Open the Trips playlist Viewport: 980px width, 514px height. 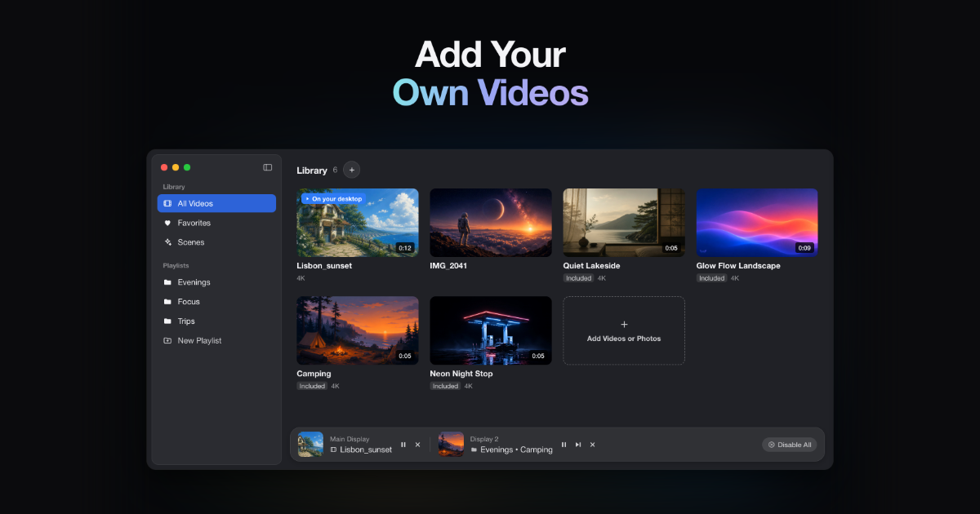pyautogui.click(x=216, y=321)
